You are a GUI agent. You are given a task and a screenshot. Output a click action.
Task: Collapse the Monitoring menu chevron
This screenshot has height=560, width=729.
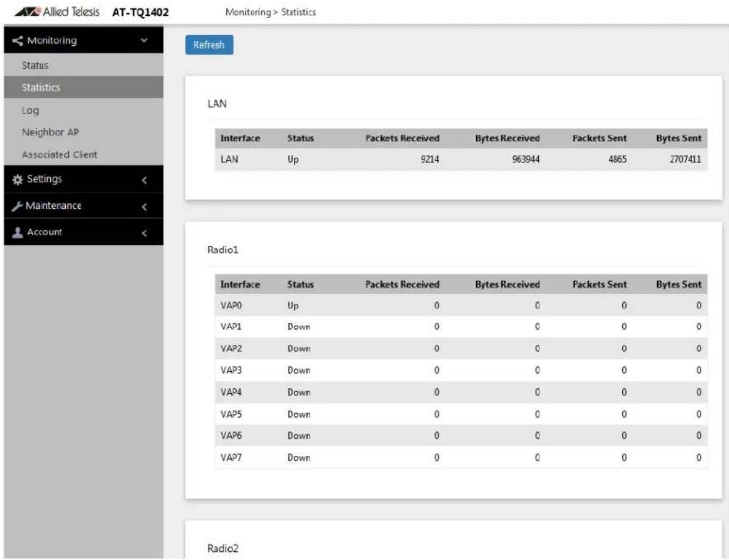(x=144, y=40)
